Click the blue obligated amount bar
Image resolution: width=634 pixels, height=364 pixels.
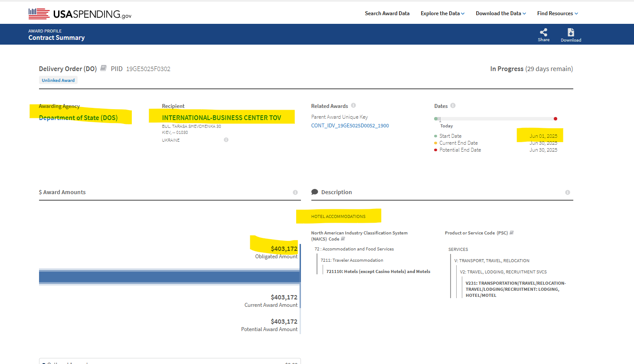[169, 276]
